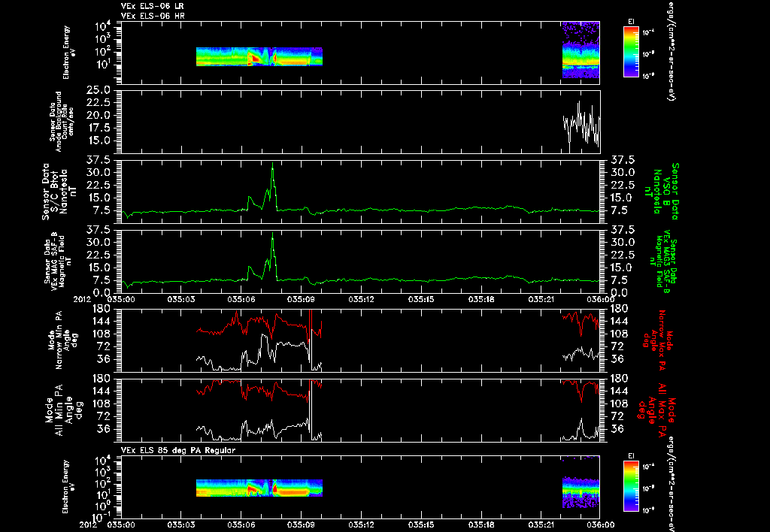
Task: Select "035:18" time tick under the MAG SAF-B panel
Action: (x=480, y=299)
